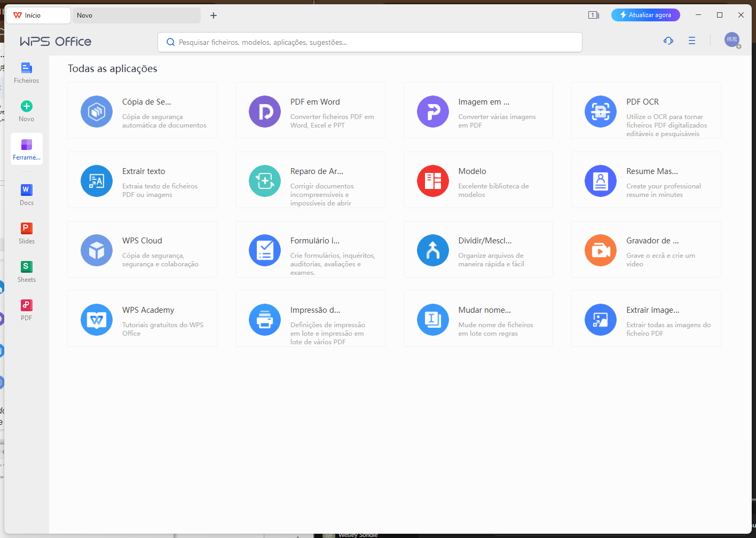756x538 pixels.
Task: Click 'Converter várias imagens em PDF' text
Action: 497,121
